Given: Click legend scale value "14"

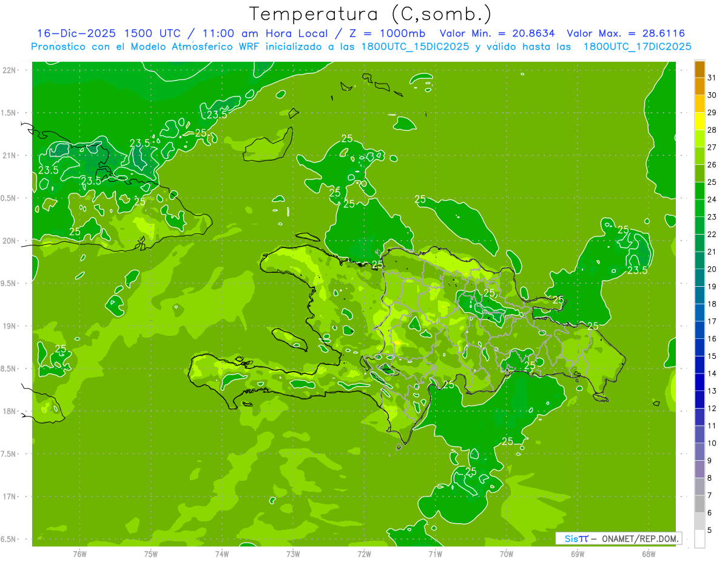Looking at the screenshot, I should (x=712, y=373).
